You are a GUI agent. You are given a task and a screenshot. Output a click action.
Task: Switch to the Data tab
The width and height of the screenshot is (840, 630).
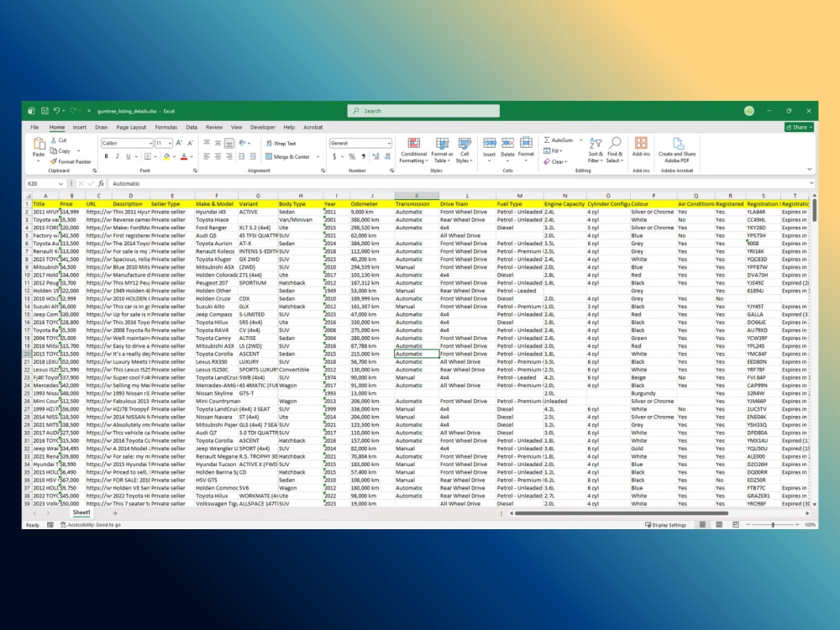click(192, 127)
